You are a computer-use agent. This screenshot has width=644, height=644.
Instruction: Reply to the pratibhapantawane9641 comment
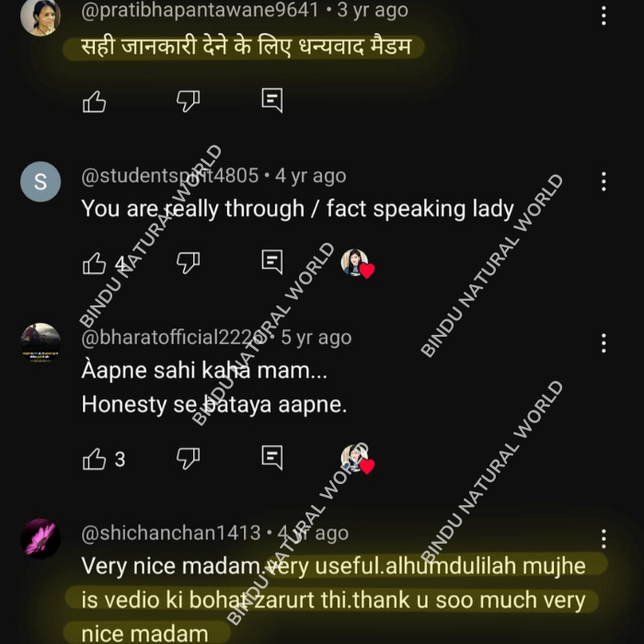tap(272, 100)
